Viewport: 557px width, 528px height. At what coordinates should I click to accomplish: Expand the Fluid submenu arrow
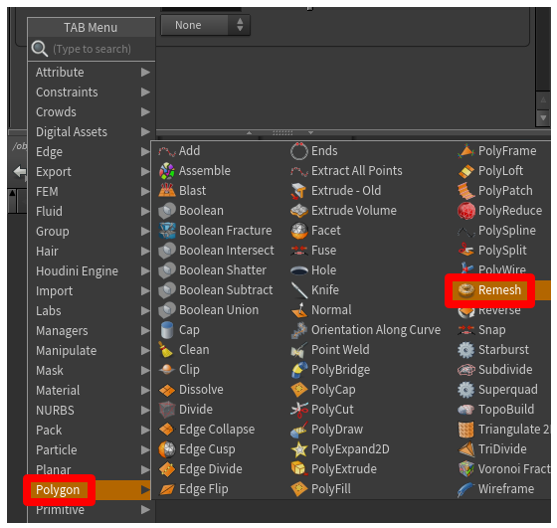(145, 212)
